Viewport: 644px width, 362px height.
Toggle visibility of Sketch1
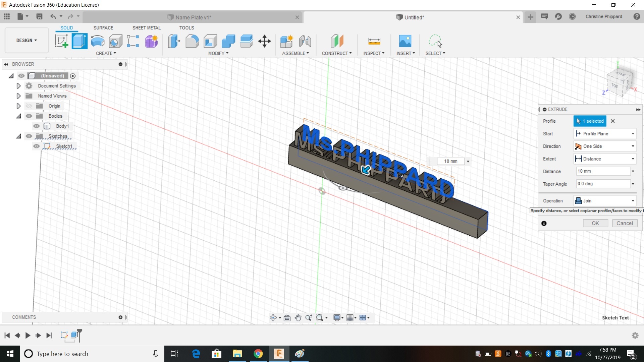(36, 146)
